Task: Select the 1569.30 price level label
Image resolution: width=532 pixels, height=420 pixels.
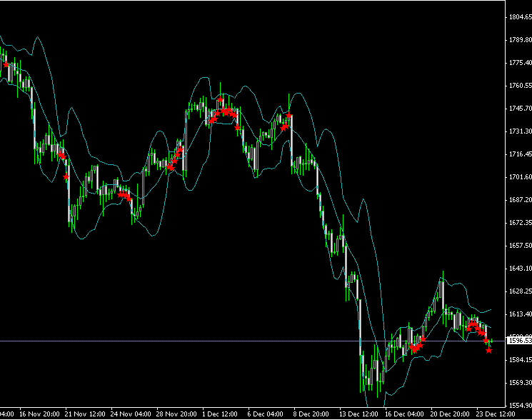Action: pos(521,383)
